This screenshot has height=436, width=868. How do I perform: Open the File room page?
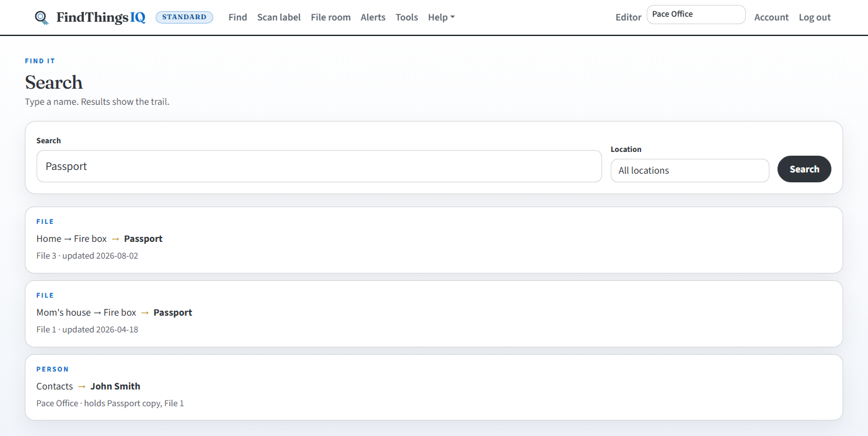tap(330, 17)
